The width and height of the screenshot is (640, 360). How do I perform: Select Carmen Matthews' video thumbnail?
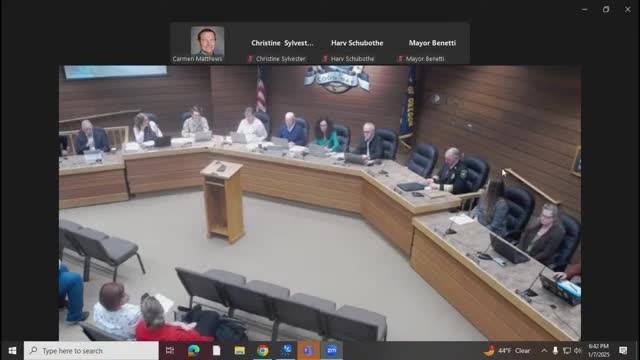[207, 41]
